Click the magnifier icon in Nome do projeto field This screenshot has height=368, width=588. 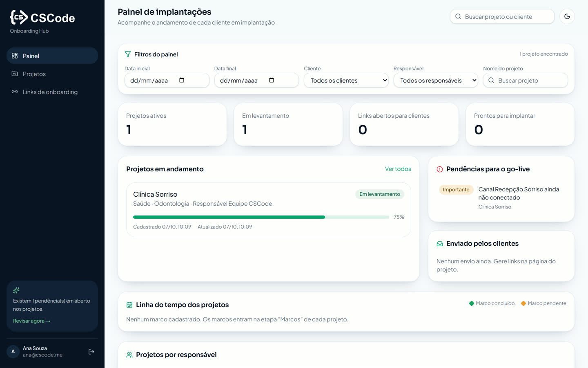pyautogui.click(x=491, y=80)
